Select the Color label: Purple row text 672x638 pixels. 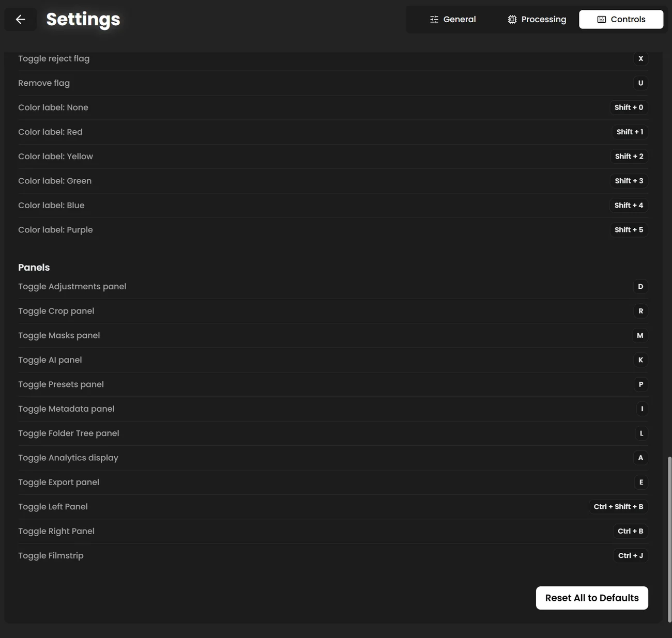[55, 230]
